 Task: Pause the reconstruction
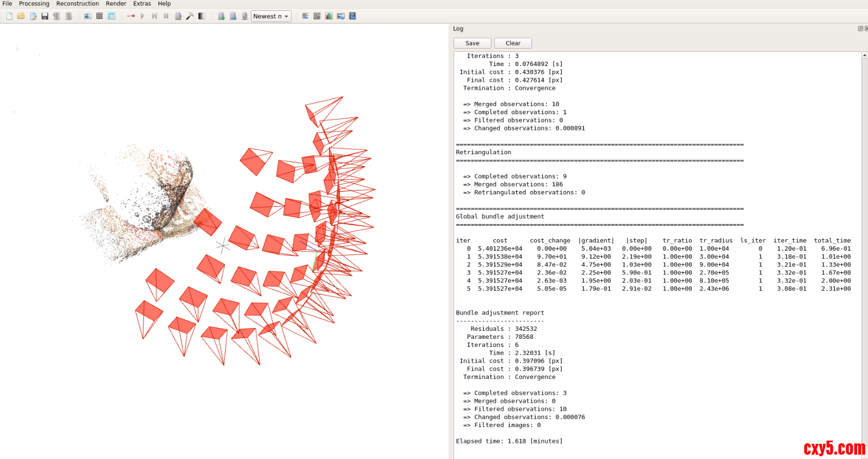(x=166, y=16)
